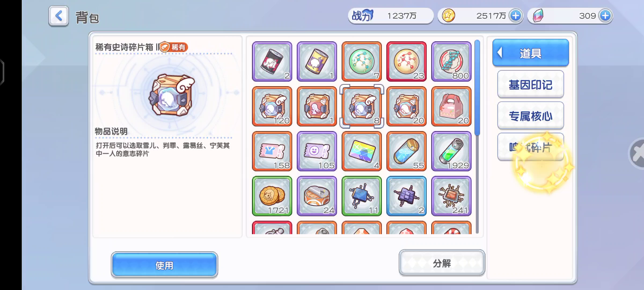Image resolution: width=644 pixels, height=290 pixels.
Task: Switch to the 基因印记 tab
Action: [530, 85]
